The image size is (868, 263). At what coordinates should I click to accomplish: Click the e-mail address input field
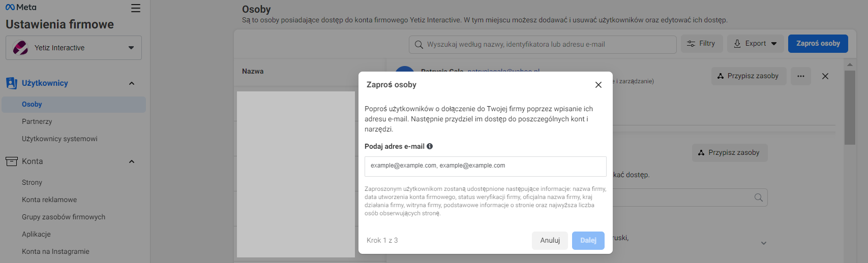(x=485, y=166)
